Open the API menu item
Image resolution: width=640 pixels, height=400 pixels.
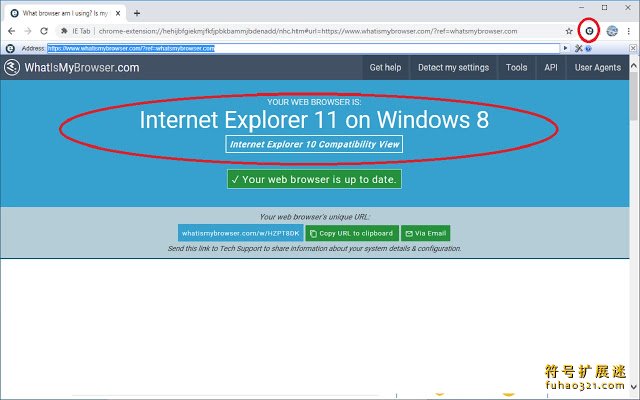551,68
